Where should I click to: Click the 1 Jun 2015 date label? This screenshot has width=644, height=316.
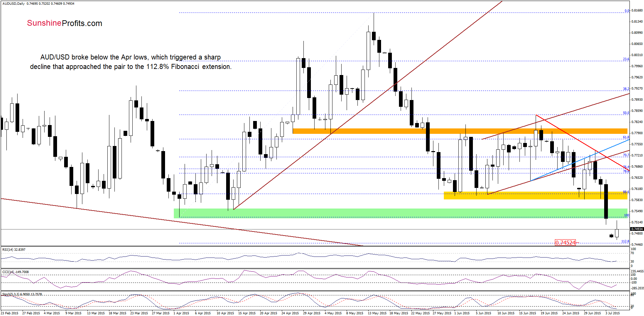(x=462, y=313)
